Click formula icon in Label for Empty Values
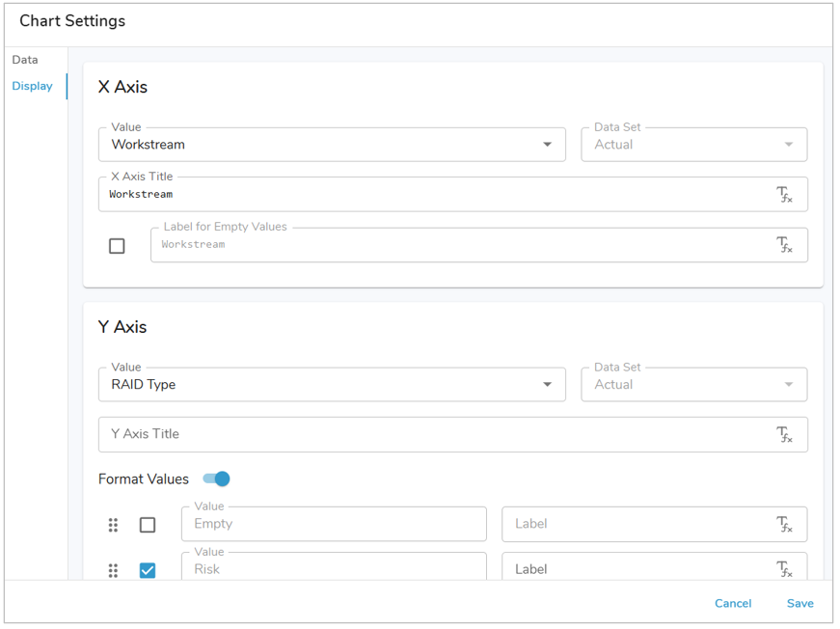 [785, 245]
